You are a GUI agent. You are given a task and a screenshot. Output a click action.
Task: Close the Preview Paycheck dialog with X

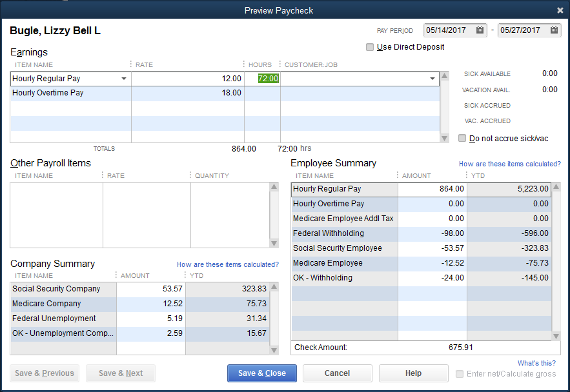(x=560, y=10)
